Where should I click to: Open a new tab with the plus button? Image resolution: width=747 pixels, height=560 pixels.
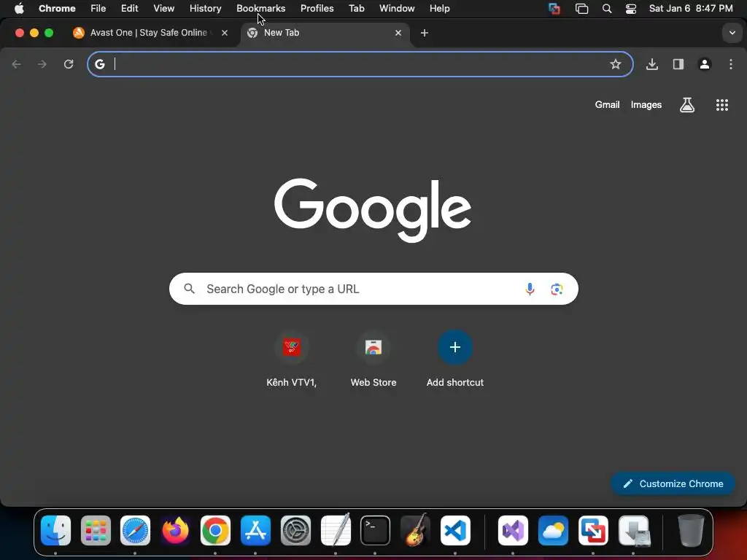(425, 33)
